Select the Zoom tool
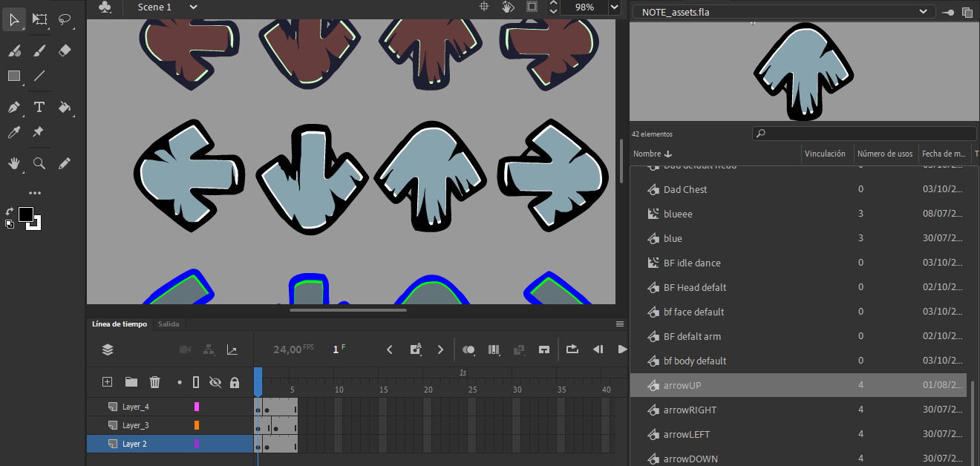This screenshot has height=466, width=980. pyautogui.click(x=39, y=163)
